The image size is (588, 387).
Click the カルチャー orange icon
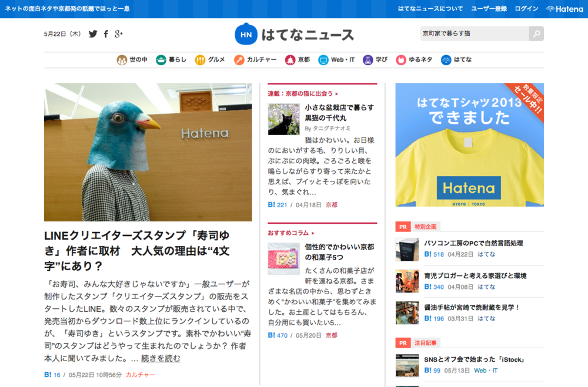click(x=239, y=59)
